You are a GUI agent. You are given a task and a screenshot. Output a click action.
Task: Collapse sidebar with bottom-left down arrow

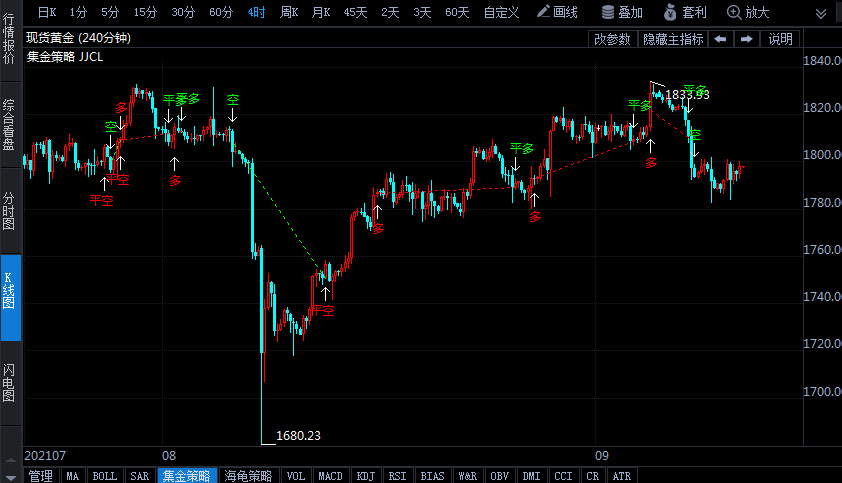[x=10, y=477]
